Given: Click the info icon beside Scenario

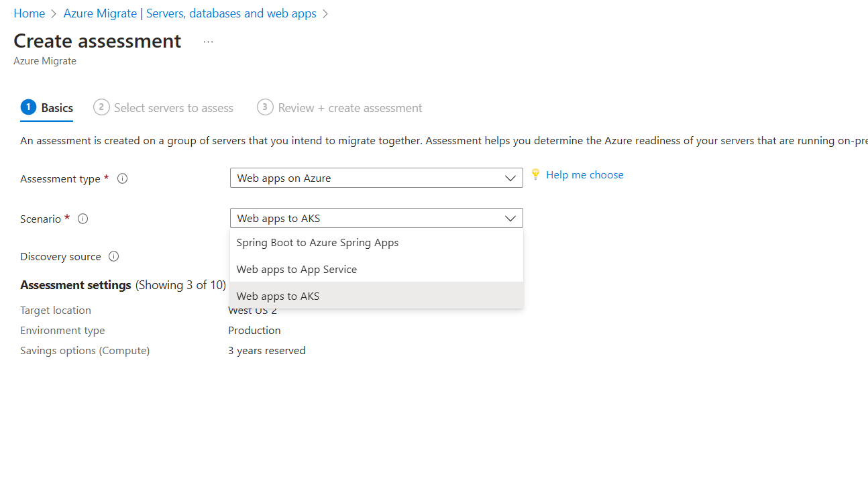Looking at the screenshot, I should pyautogui.click(x=83, y=218).
